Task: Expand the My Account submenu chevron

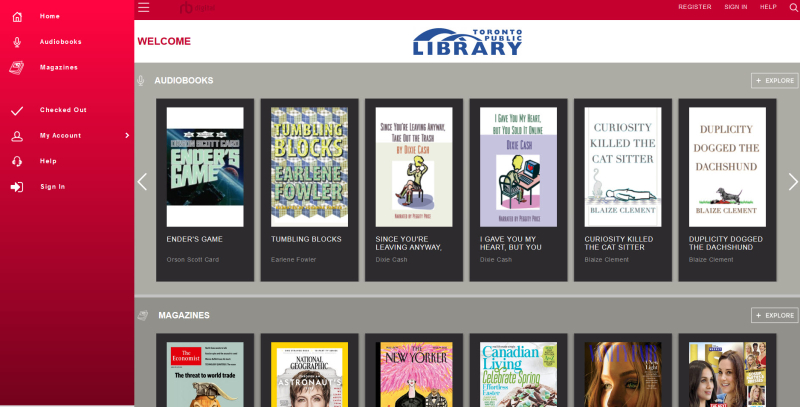Action: click(127, 135)
